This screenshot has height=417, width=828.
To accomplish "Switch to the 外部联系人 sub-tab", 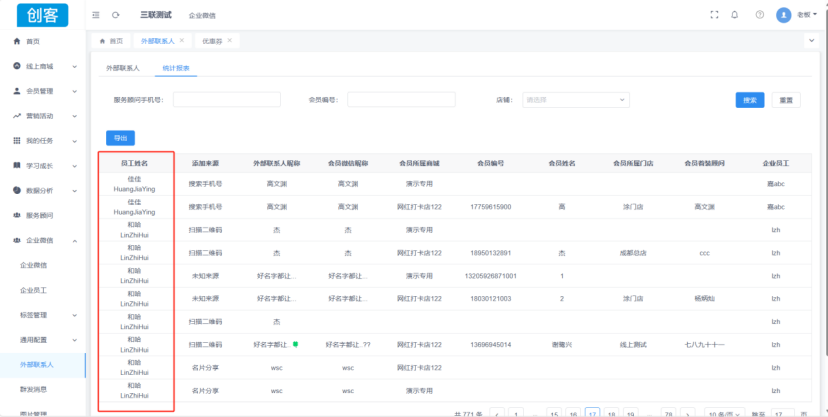I will click(123, 69).
